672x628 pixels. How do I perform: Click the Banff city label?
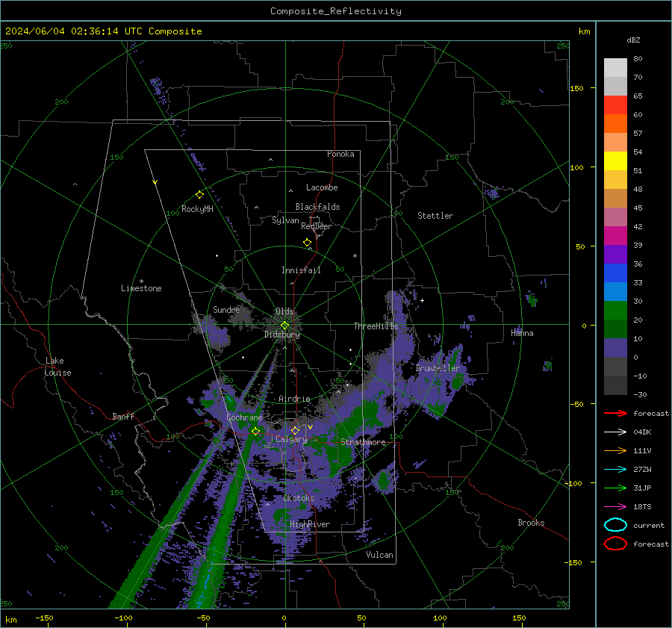(x=123, y=417)
